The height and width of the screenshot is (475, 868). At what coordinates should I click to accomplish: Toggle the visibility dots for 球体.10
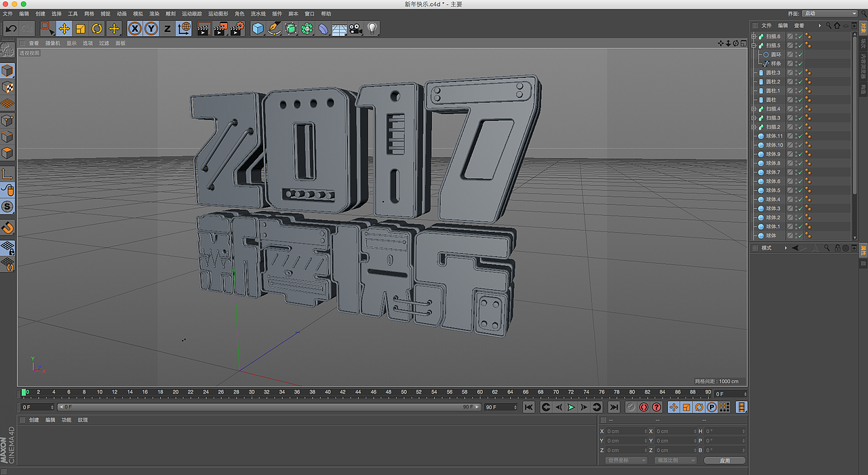tap(795, 145)
